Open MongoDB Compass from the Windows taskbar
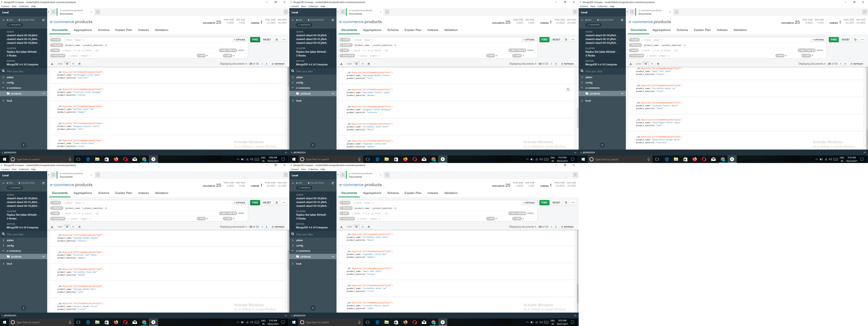This screenshot has height=326, width=868. 153,159
